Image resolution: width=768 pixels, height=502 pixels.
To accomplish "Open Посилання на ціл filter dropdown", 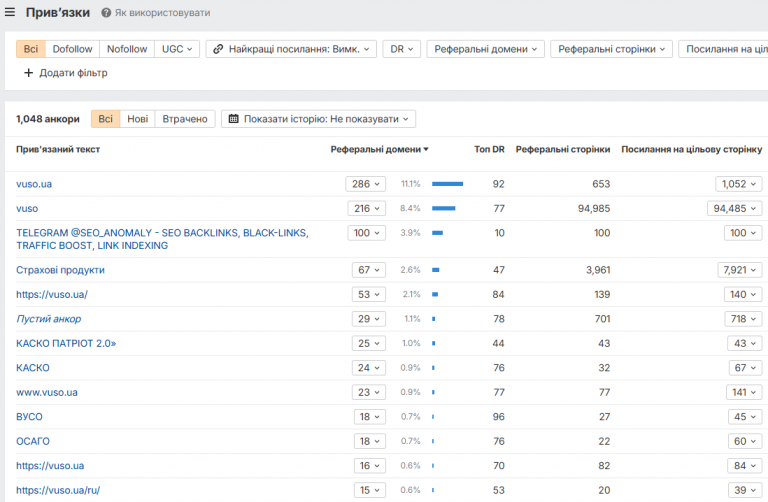I will pyautogui.click(x=723, y=49).
